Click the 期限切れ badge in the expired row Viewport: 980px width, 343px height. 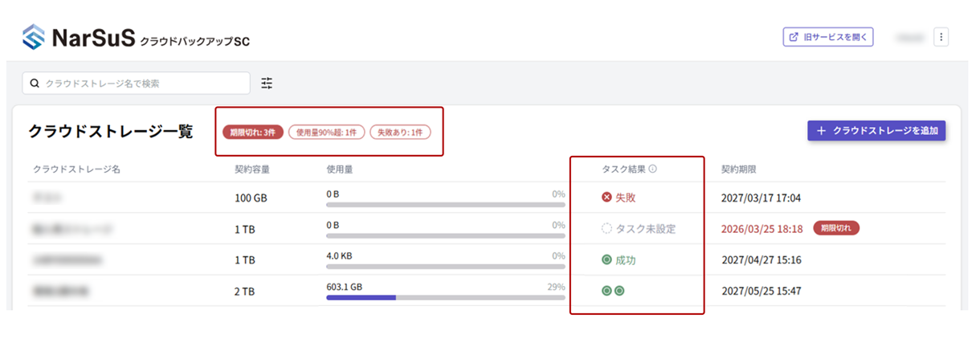click(x=836, y=228)
